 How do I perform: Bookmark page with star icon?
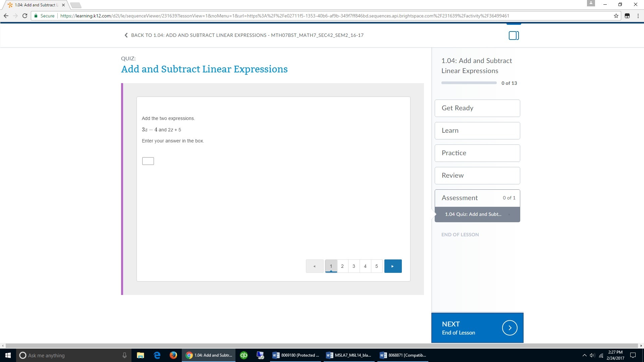click(616, 16)
